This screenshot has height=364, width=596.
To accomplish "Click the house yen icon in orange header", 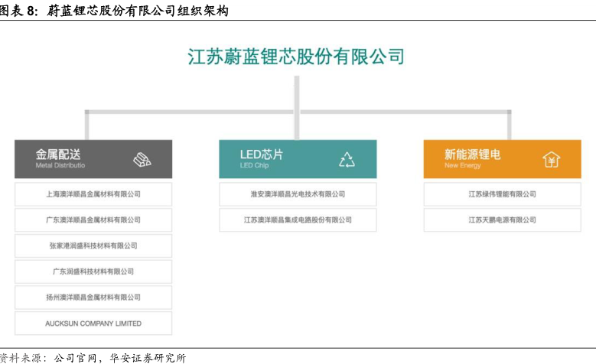I will (x=551, y=159).
